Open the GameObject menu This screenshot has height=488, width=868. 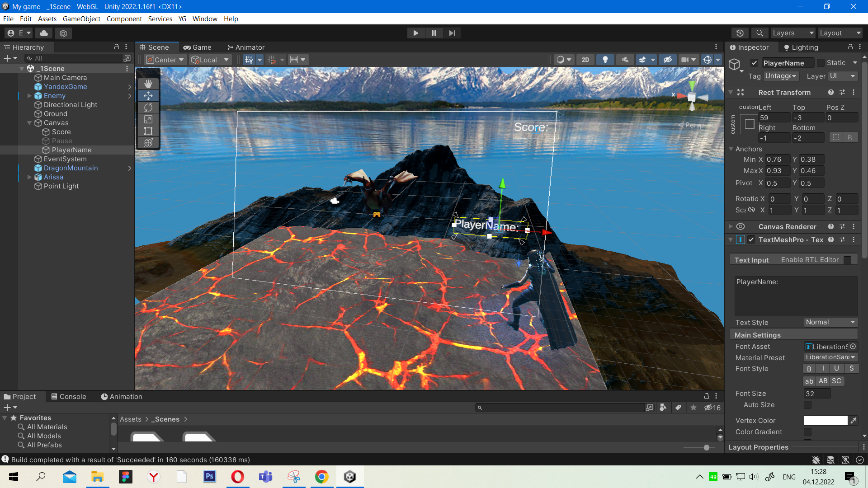(81, 19)
